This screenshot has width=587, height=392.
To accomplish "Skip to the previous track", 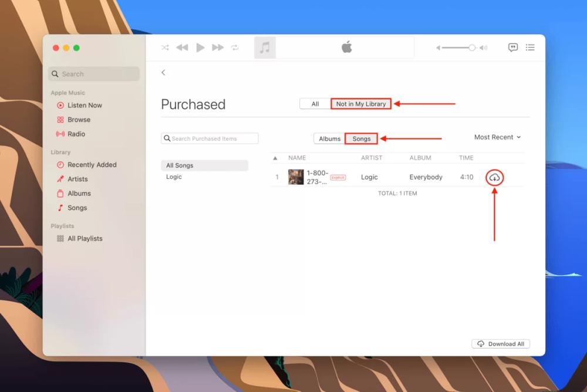I will click(182, 48).
